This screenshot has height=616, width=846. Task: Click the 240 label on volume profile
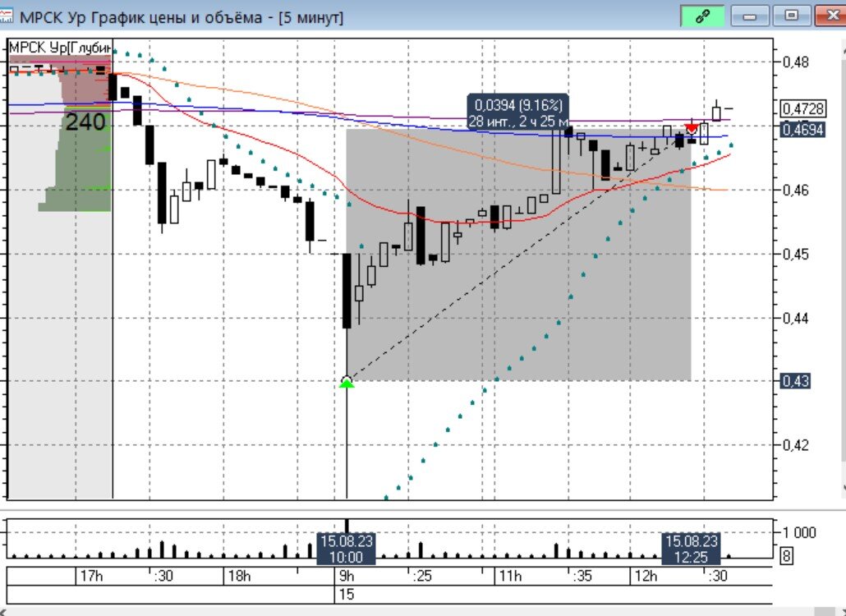click(x=85, y=122)
